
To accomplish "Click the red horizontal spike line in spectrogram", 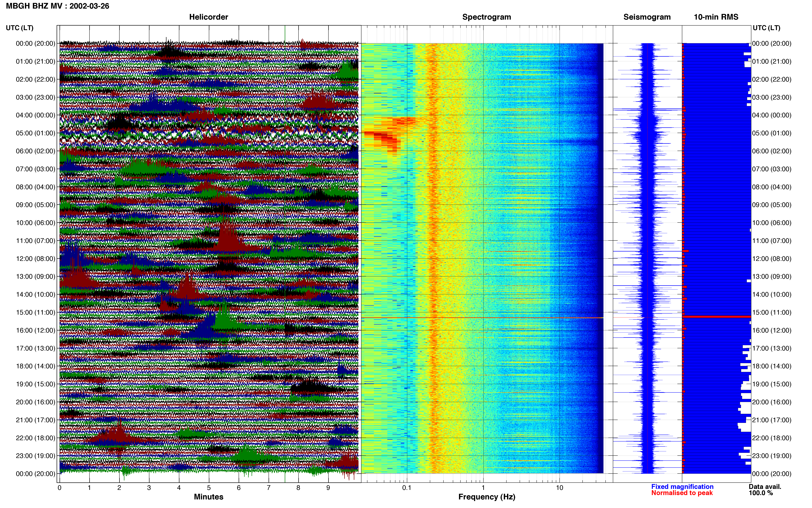I will [x=482, y=318].
